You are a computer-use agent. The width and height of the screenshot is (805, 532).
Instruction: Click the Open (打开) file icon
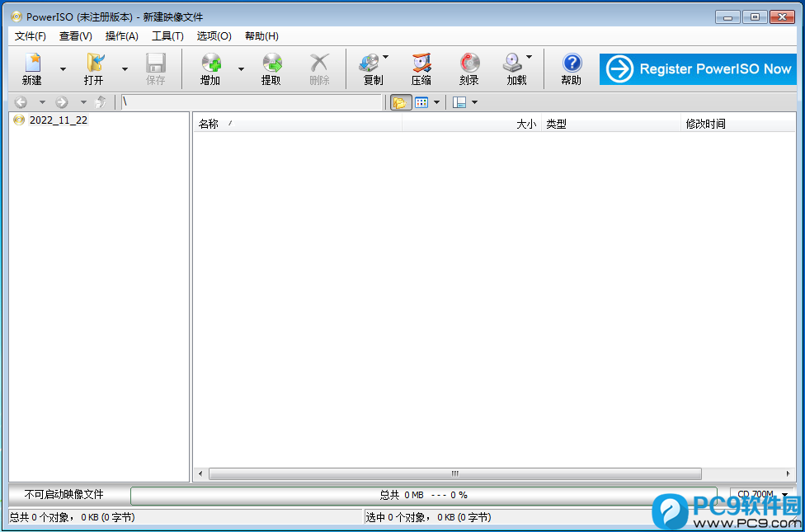[96, 64]
